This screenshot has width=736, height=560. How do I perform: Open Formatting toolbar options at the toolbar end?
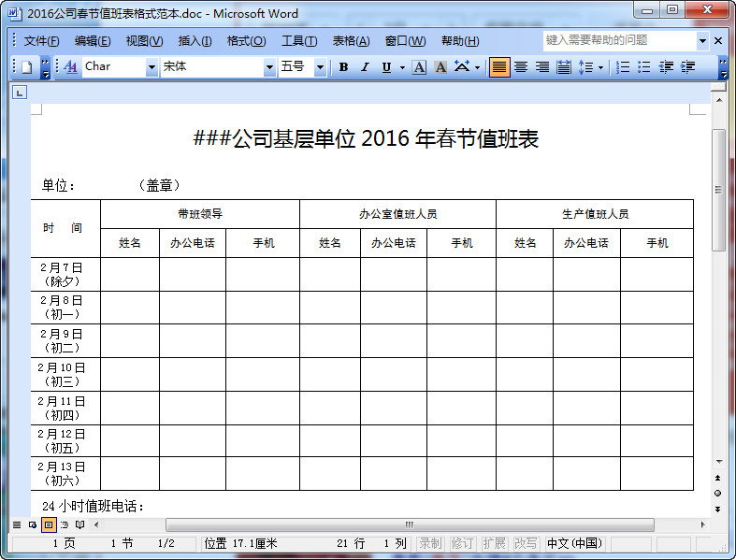[x=723, y=67]
